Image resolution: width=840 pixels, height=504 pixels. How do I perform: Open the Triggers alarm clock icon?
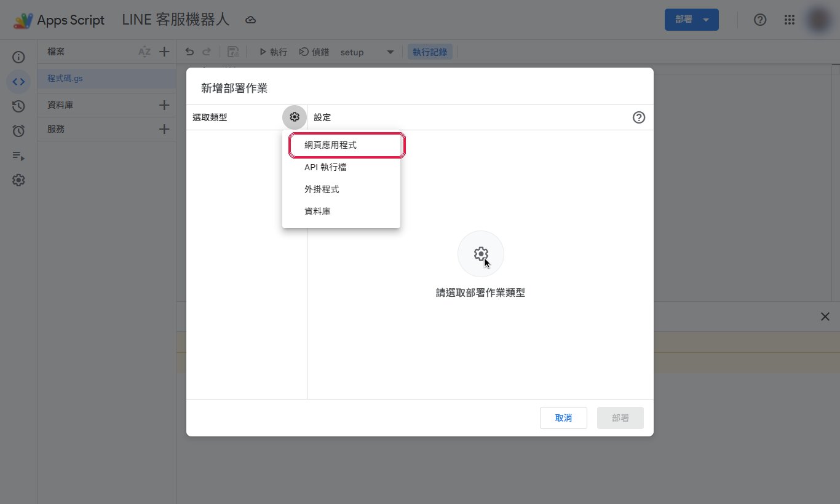pos(18,131)
